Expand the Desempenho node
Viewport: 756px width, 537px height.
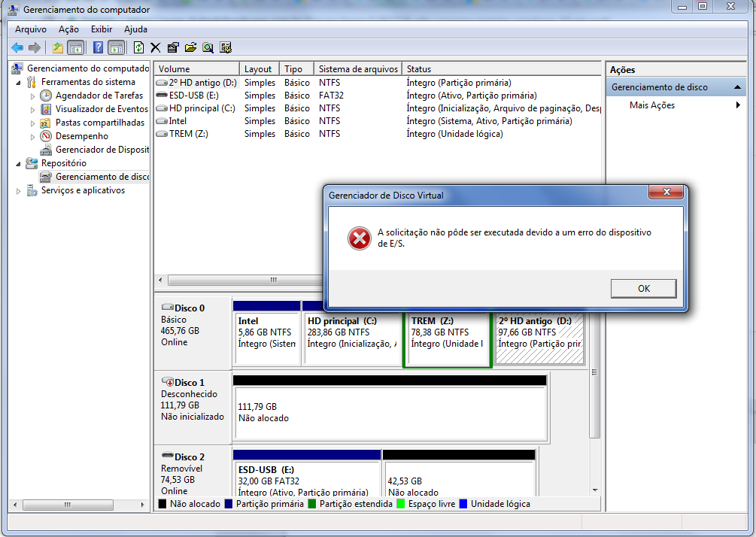click(x=32, y=136)
